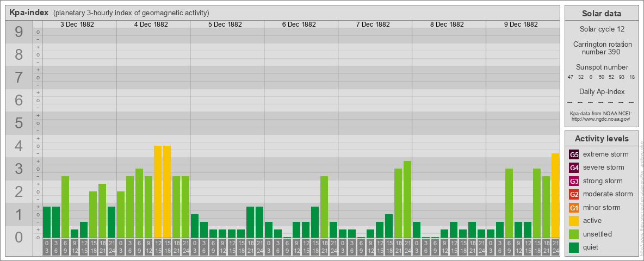The width and height of the screenshot is (644, 261).
Task: Click sunspot number value 18
Action: (632, 77)
